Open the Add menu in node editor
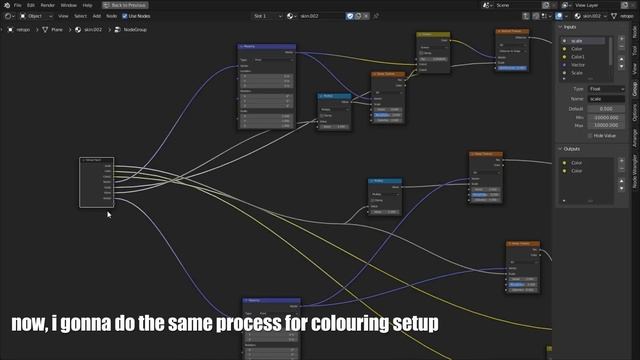The width and height of the screenshot is (640, 360). pos(97,16)
